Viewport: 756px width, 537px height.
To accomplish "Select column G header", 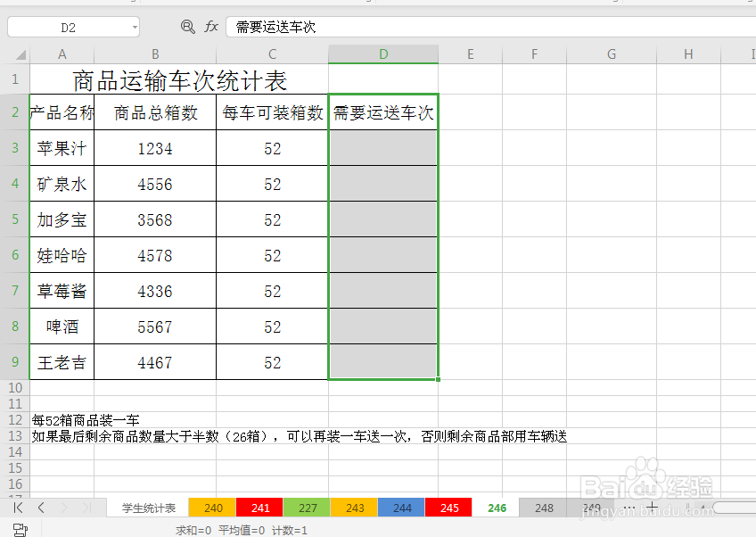I will point(612,54).
